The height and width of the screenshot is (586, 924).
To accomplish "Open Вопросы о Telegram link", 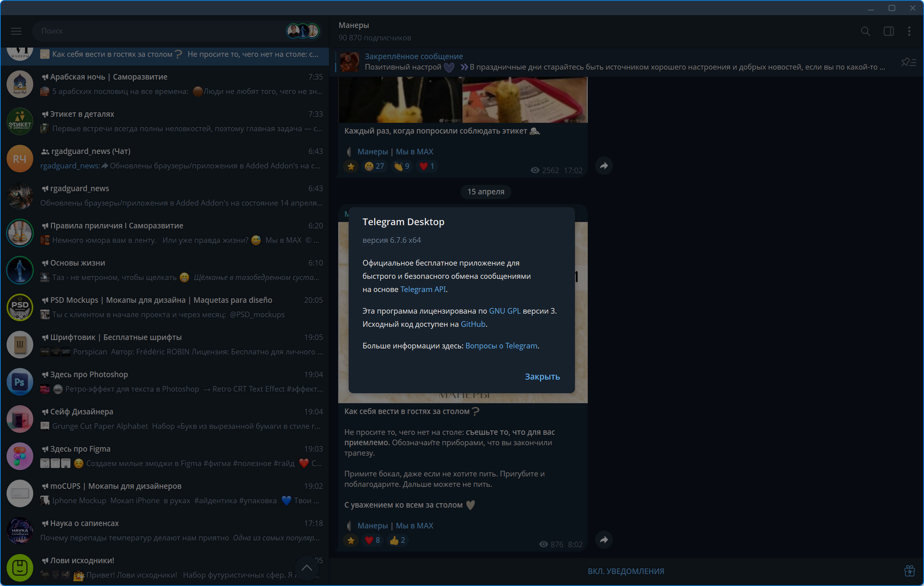I will pyautogui.click(x=501, y=346).
